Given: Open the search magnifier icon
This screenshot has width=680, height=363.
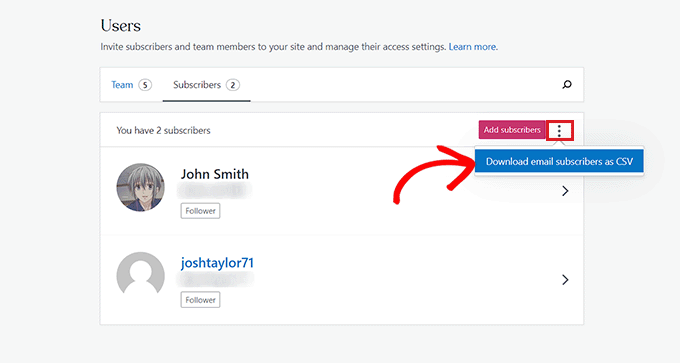Looking at the screenshot, I should 567,85.
